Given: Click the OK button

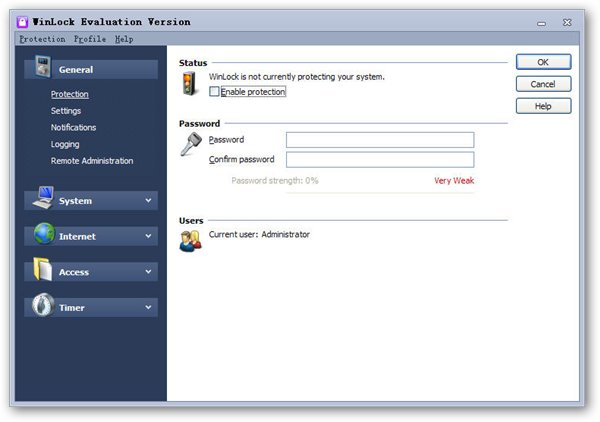Looking at the screenshot, I should 543,62.
